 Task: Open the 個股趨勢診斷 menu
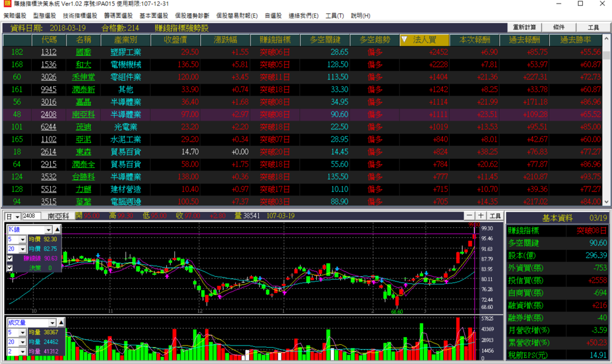click(192, 16)
